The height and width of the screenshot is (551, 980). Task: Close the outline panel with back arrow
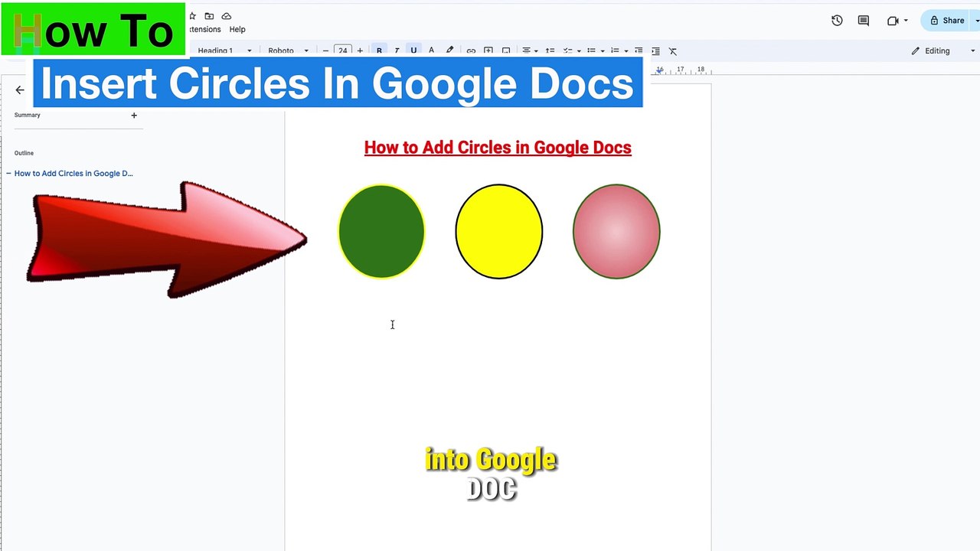click(x=20, y=90)
